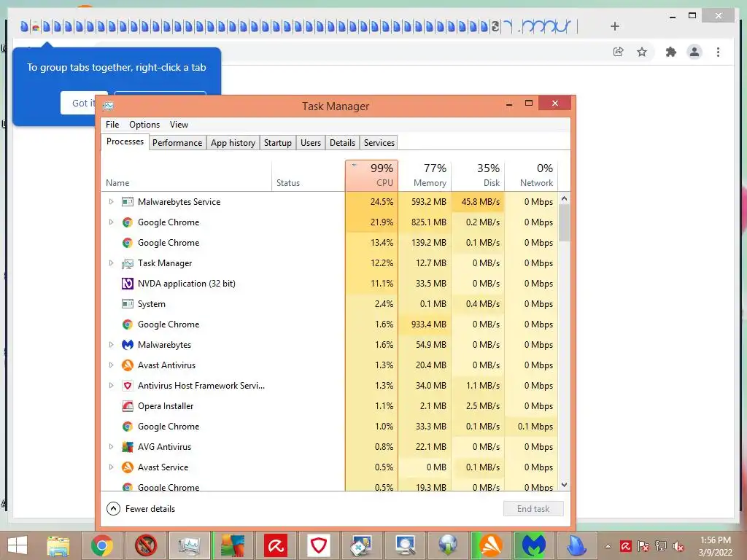This screenshot has width=747, height=560.
Task: Select the NVDA application icon
Action: pos(127,284)
